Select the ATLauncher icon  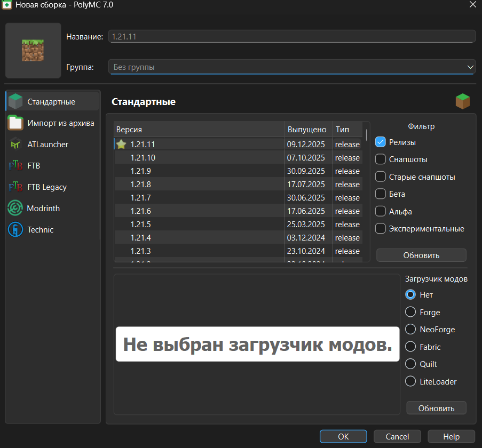pyautogui.click(x=15, y=144)
